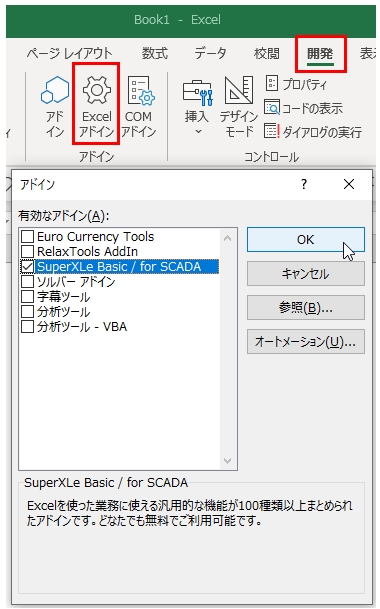Uncheck SuperXLe Basic / for SCADA
The width and height of the screenshot is (380, 609).
point(28,266)
